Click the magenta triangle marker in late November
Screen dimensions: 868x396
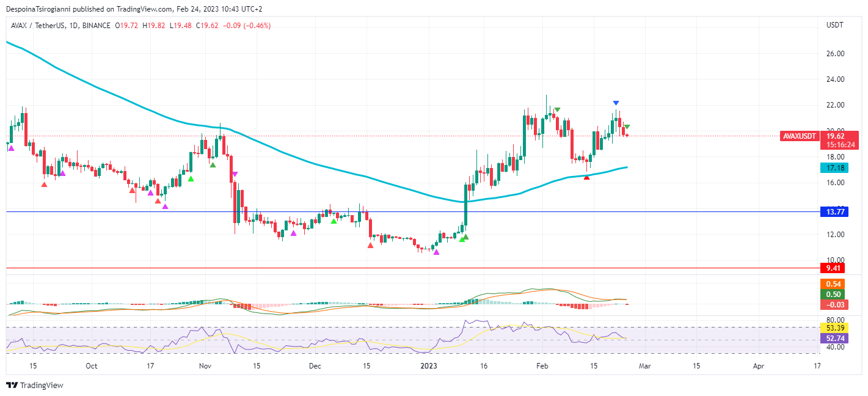coord(294,233)
